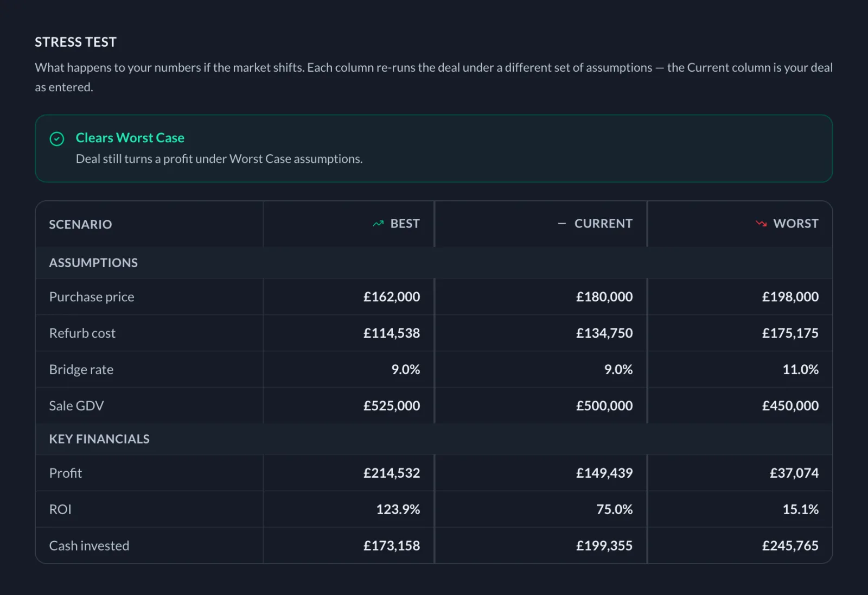Click best sale GDV £525,000
Viewport: 868px width, 595px height.
tap(392, 406)
